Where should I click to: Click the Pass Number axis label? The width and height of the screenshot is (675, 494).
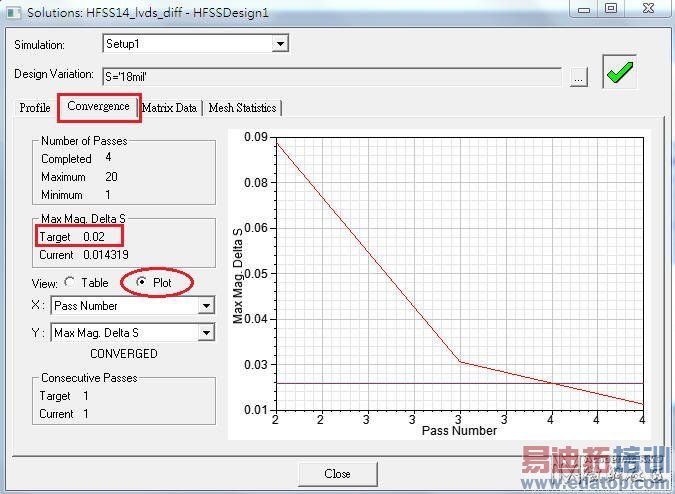(459, 430)
